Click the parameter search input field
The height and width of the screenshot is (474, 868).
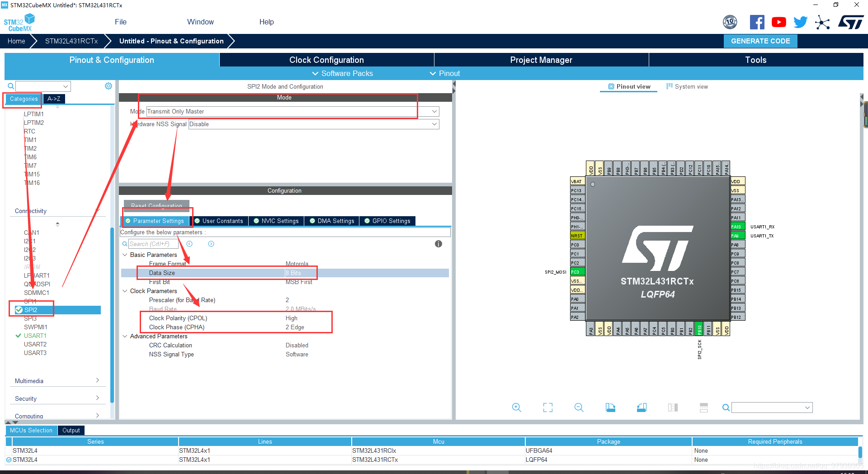pos(154,244)
